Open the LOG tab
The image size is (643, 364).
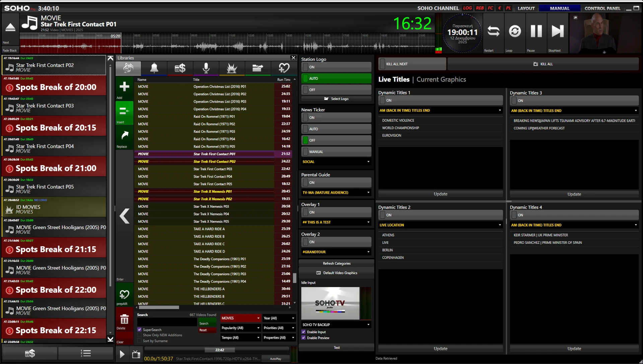[468, 8]
